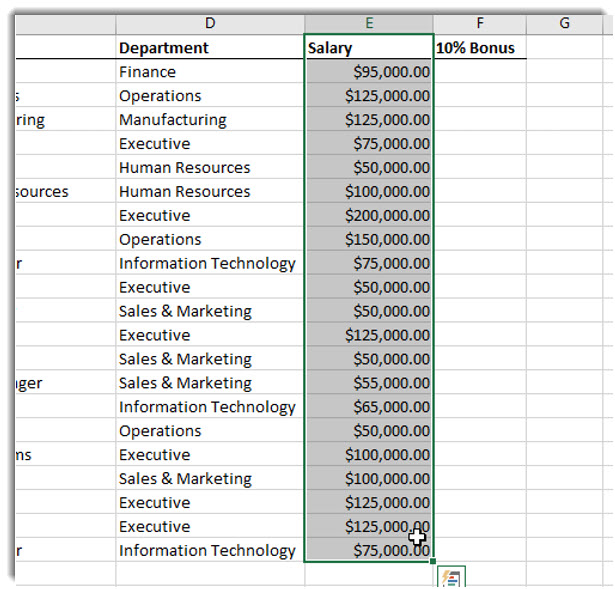Select column F via its header letter
Image resolution: width=615 pixels, height=589 pixels.
pyautogui.click(x=480, y=23)
